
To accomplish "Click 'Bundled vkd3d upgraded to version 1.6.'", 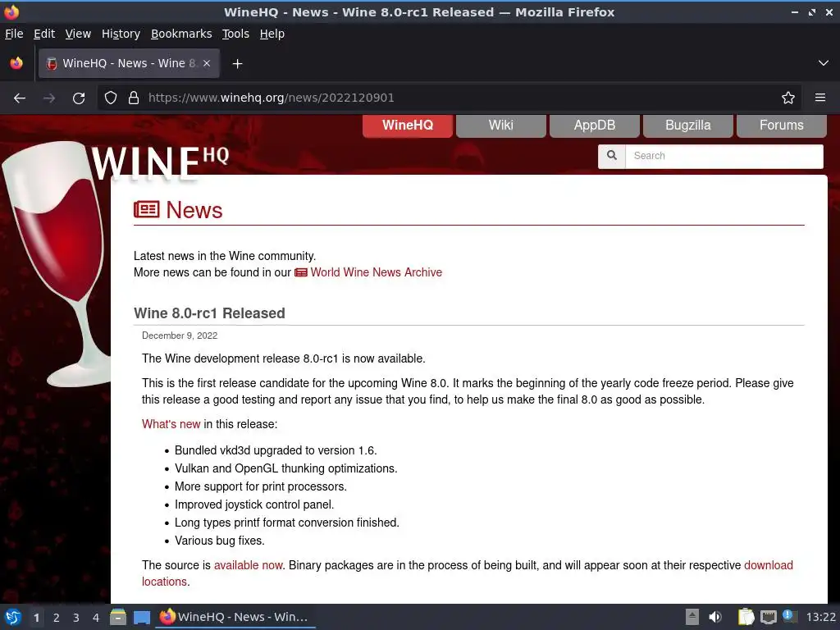I will 276,450.
